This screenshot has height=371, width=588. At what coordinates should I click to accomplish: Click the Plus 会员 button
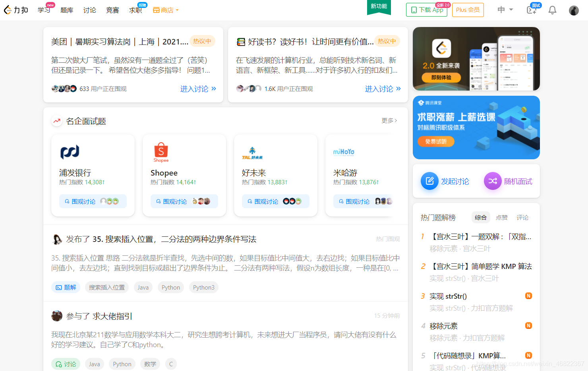(x=468, y=10)
